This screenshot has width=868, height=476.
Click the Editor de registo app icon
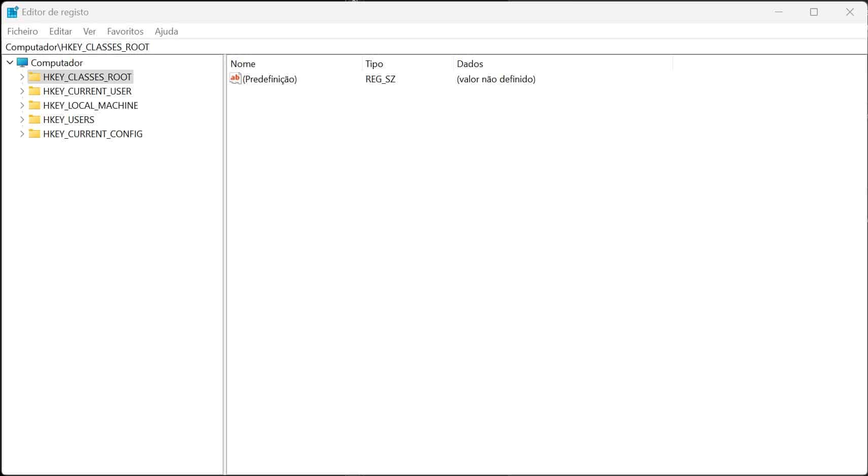pos(13,12)
